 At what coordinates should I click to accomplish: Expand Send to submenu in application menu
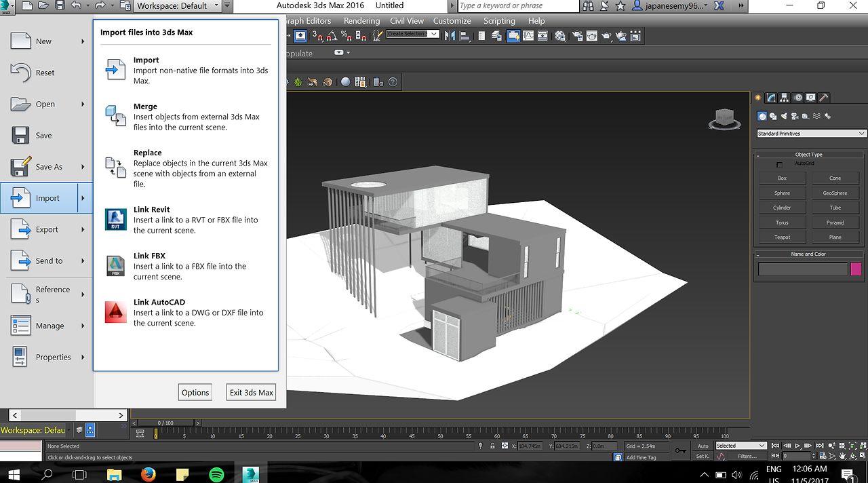(x=83, y=260)
